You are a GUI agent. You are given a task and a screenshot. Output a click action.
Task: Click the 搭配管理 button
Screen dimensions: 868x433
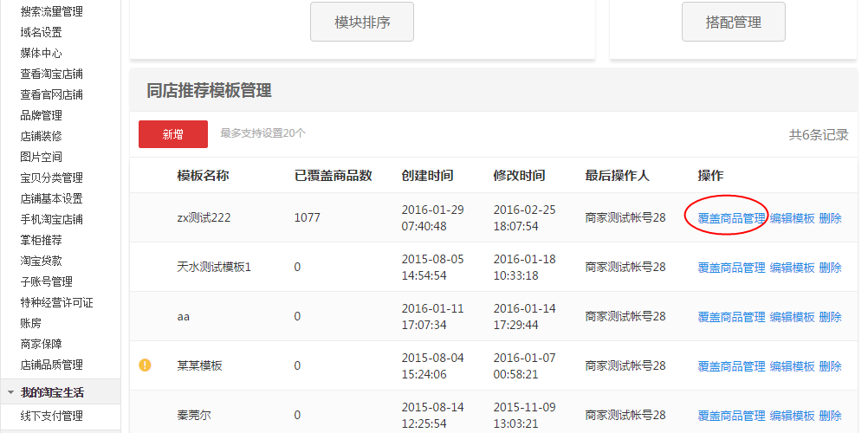tap(734, 22)
